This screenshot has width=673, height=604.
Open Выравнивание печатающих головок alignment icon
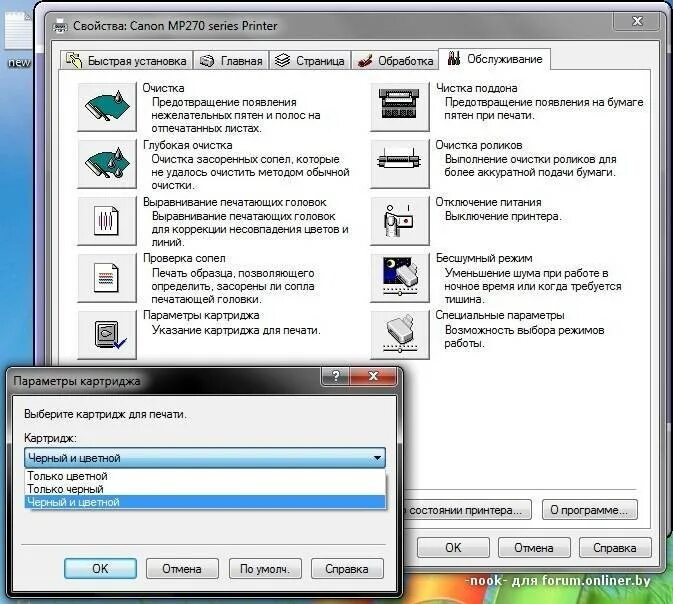[107, 221]
